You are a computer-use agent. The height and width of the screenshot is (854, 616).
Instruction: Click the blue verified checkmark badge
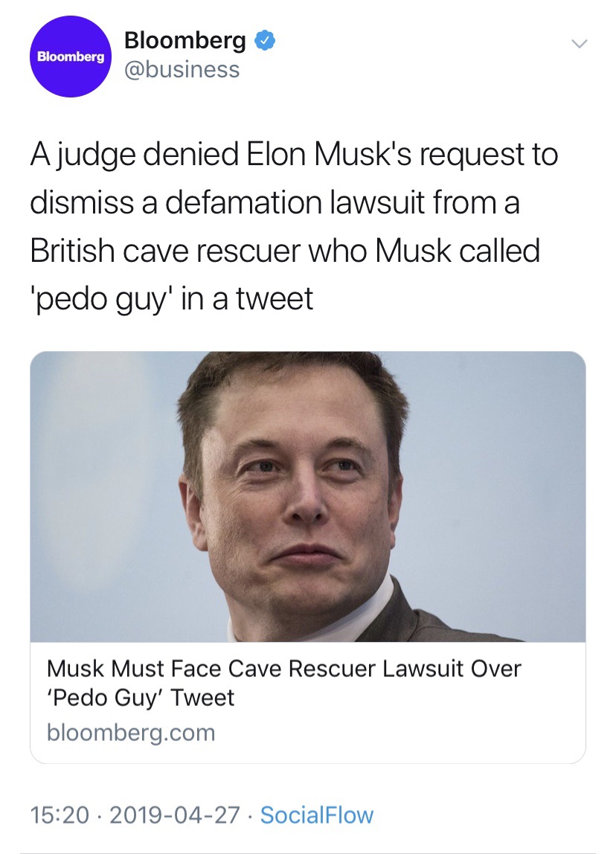point(264,40)
